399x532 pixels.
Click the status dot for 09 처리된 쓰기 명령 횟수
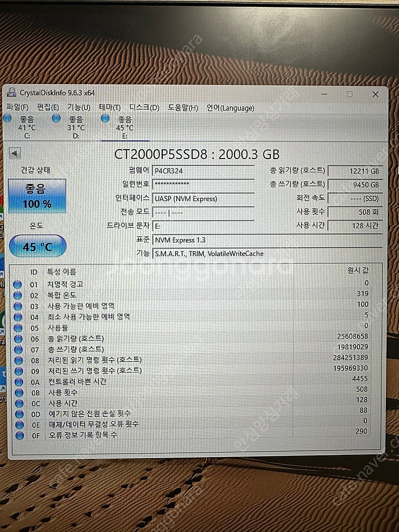19,371
